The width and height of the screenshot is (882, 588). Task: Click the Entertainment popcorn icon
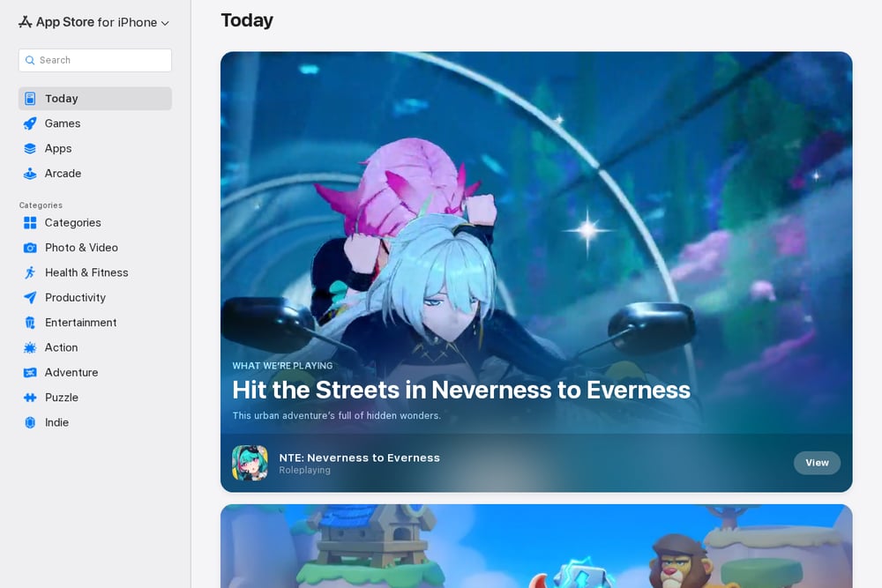click(30, 323)
